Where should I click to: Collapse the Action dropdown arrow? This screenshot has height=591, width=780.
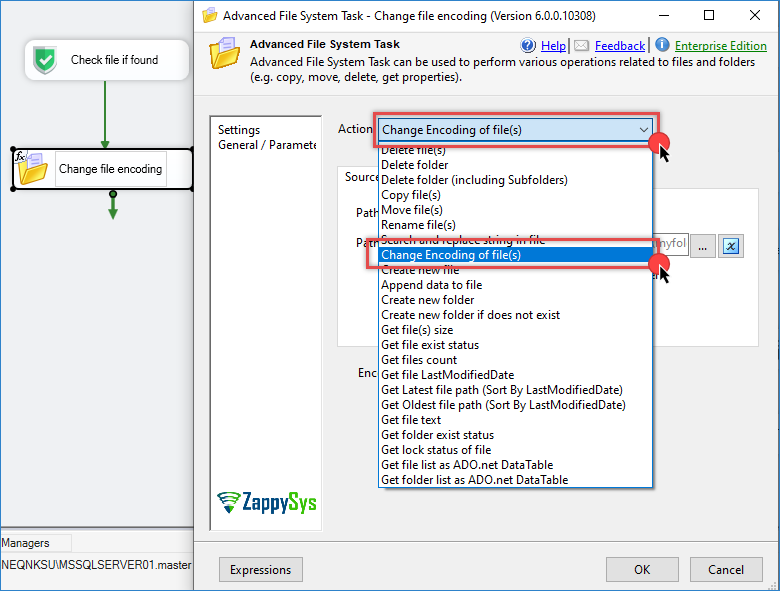tap(643, 130)
